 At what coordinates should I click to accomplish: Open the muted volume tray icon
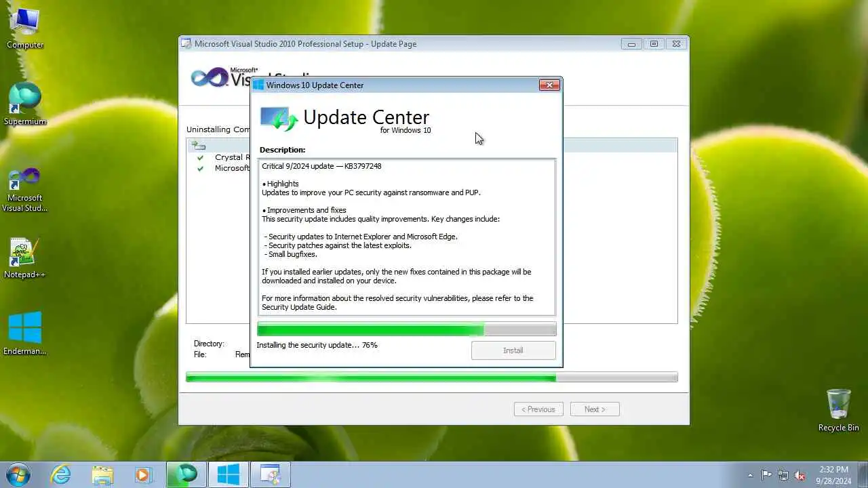(x=800, y=475)
